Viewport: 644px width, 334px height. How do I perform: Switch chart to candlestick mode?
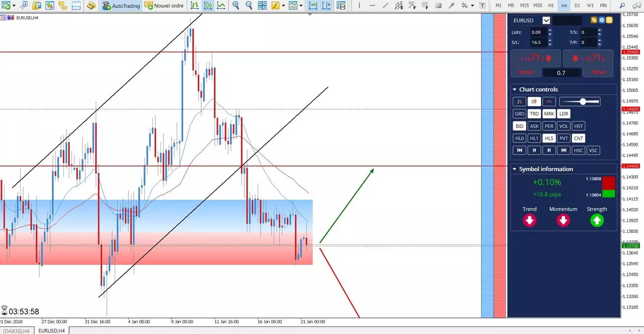pyautogui.click(x=208, y=6)
